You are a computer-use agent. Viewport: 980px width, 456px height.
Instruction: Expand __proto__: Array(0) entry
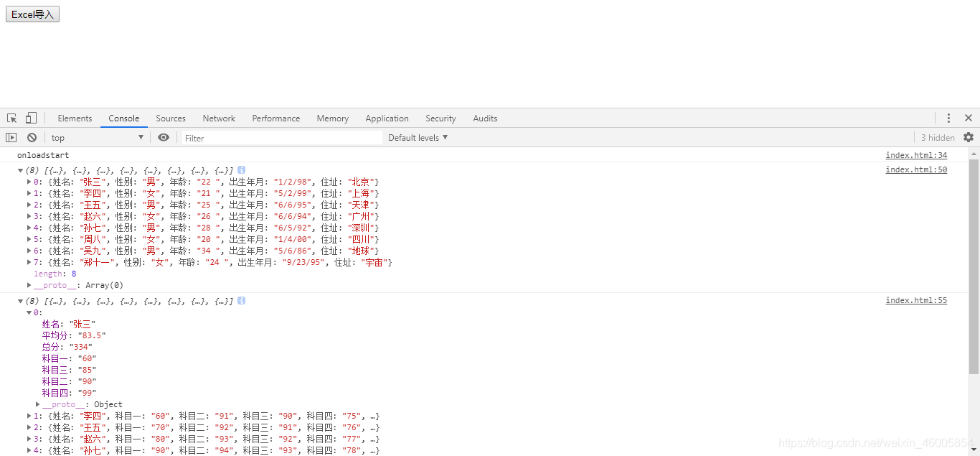(x=29, y=285)
